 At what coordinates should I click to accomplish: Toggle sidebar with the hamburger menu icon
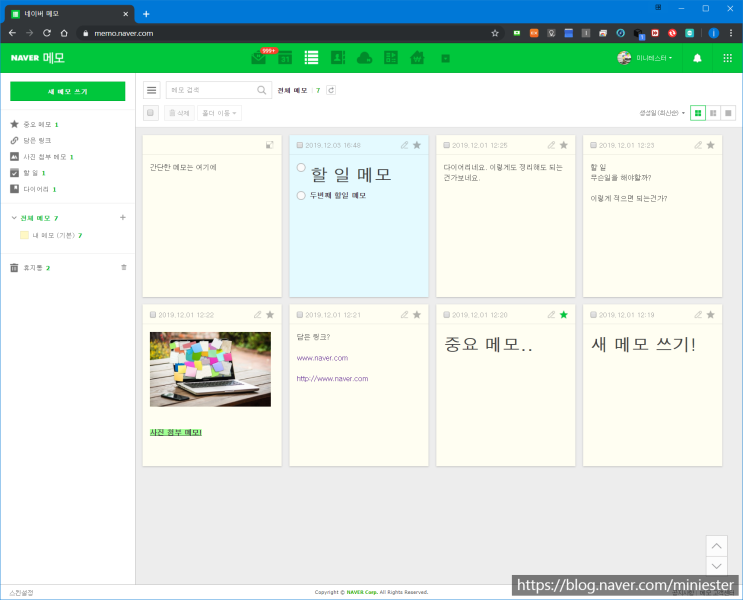point(152,90)
